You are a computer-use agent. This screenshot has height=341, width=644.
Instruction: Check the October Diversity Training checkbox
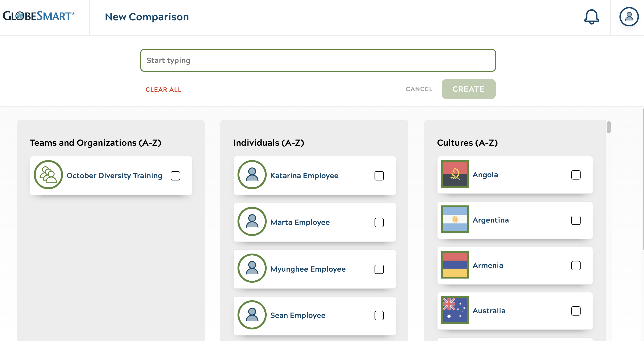pyautogui.click(x=175, y=176)
